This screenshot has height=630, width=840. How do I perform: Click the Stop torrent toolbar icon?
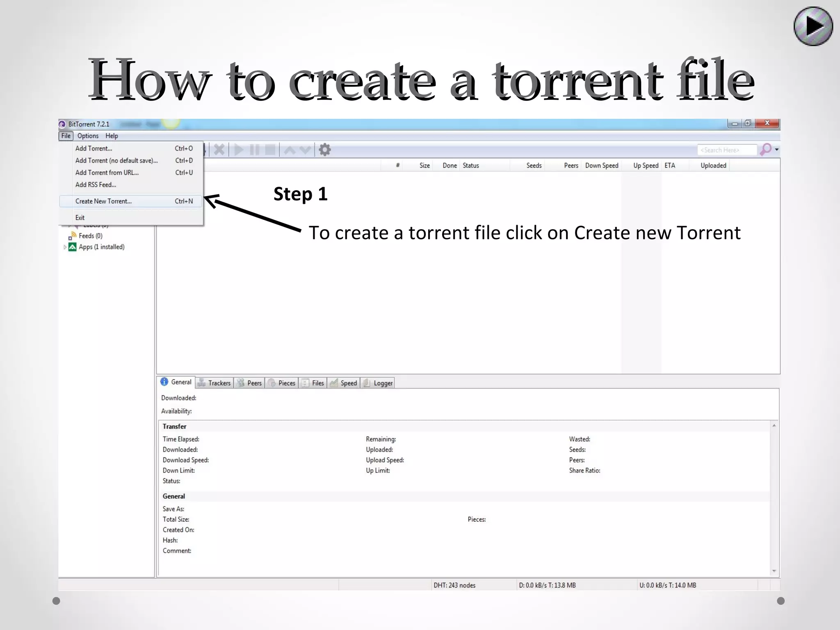click(x=270, y=150)
